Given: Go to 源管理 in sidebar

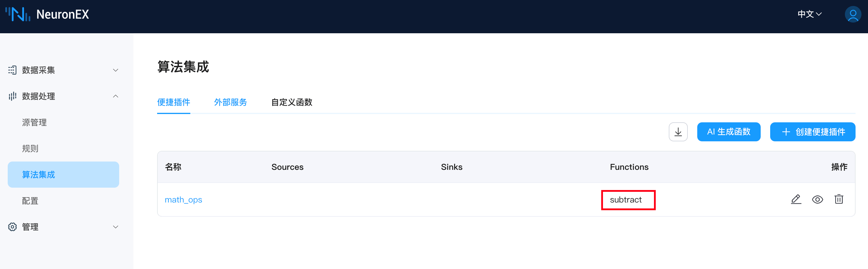Looking at the screenshot, I should [34, 122].
